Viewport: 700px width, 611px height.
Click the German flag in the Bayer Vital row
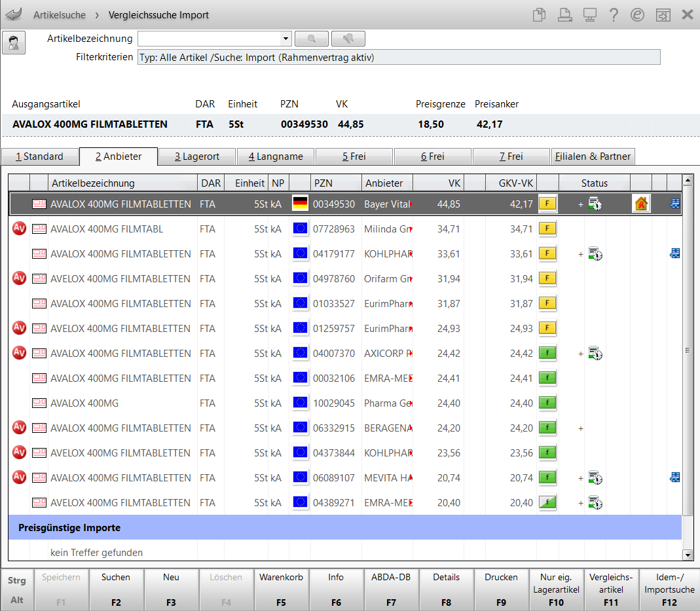pyautogui.click(x=300, y=204)
